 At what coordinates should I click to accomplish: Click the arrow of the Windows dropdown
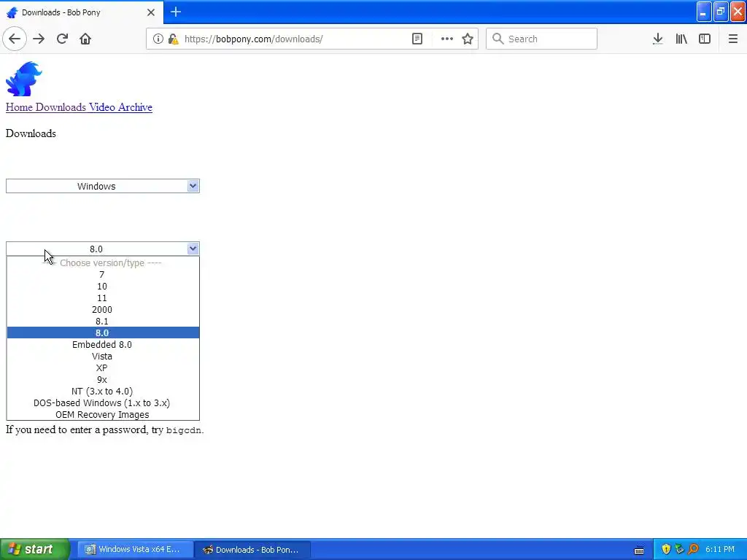click(x=193, y=186)
